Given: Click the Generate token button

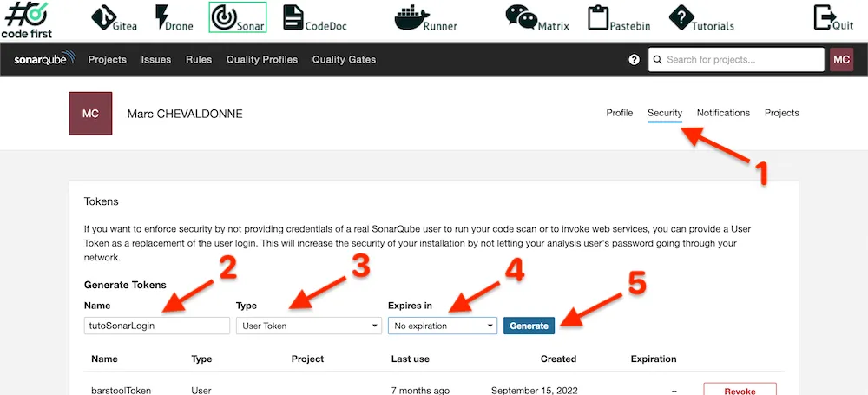Looking at the screenshot, I should [529, 326].
